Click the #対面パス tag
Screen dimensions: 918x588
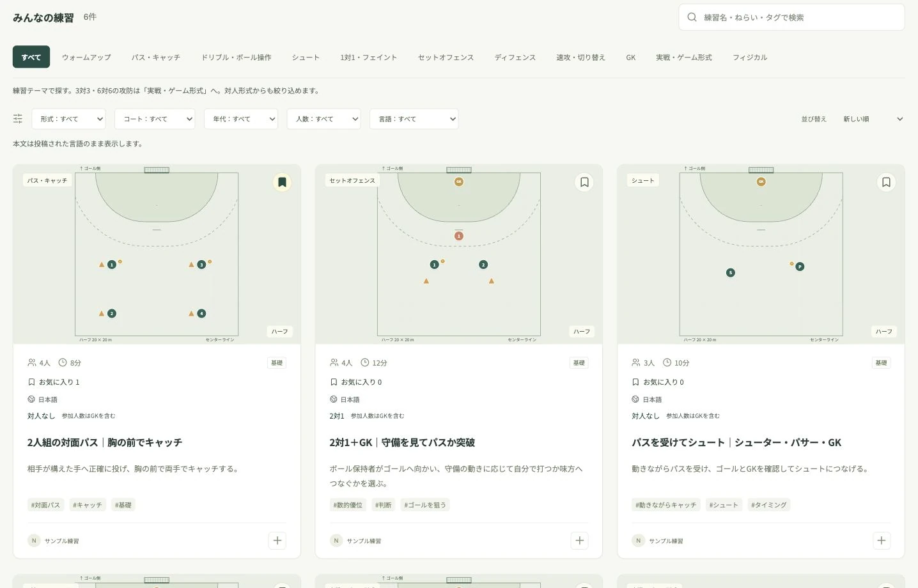[x=45, y=505]
